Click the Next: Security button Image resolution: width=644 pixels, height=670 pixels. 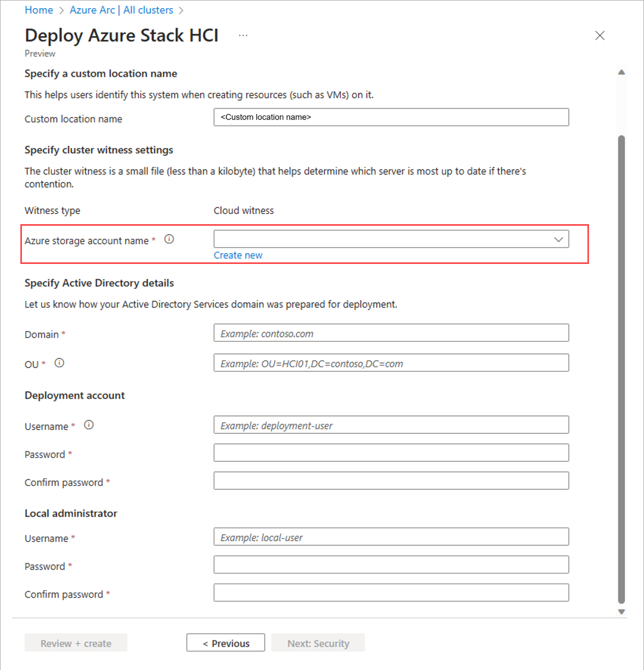point(318,642)
